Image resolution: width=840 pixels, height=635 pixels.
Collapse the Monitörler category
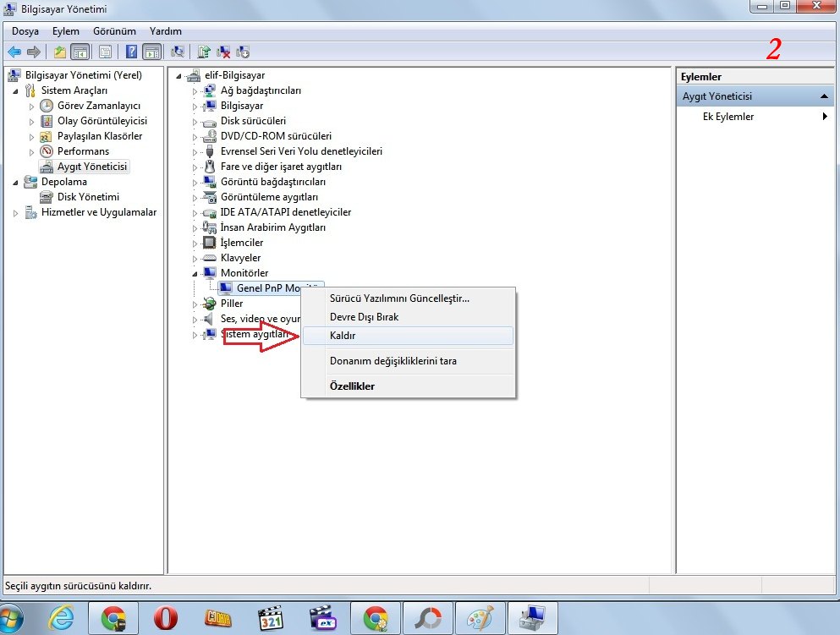tap(195, 274)
